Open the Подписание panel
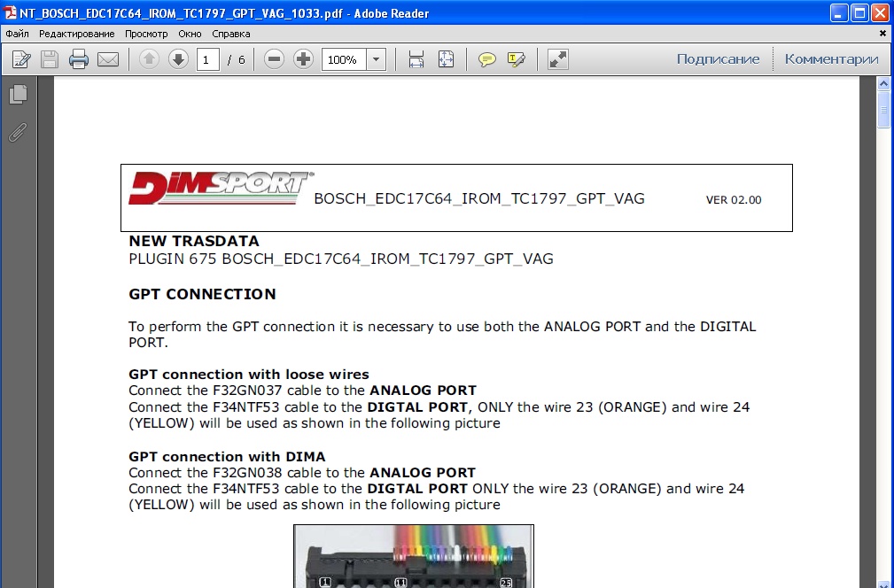Viewport: 894px width, 588px height. click(718, 59)
